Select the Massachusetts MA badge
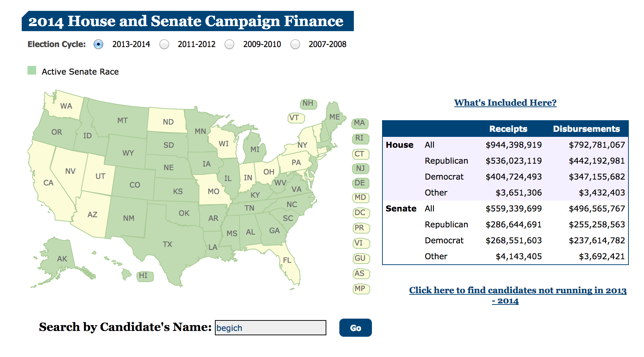 point(360,123)
